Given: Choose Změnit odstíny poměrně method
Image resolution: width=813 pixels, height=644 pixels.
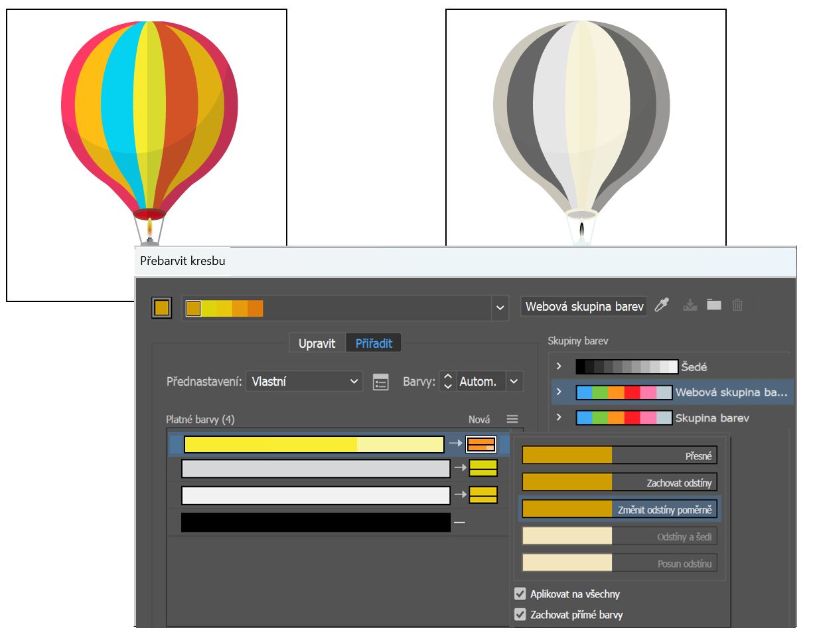Looking at the screenshot, I should click(x=619, y=509).
